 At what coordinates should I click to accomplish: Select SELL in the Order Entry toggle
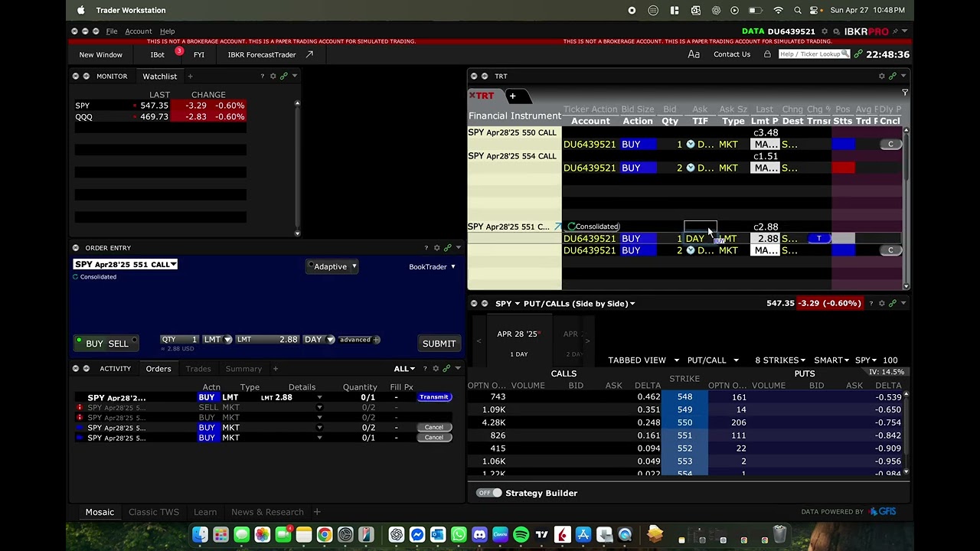point(118,344)
